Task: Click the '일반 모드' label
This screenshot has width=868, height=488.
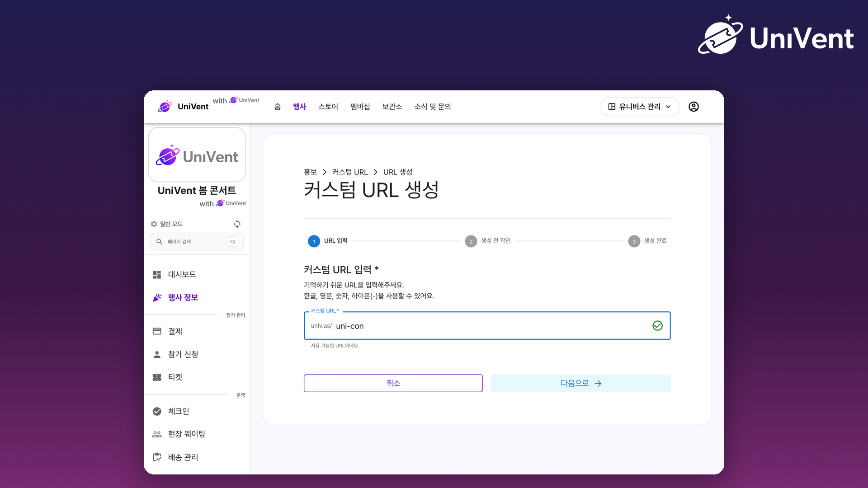Action: pyautogui.click(x=171, y=224)
